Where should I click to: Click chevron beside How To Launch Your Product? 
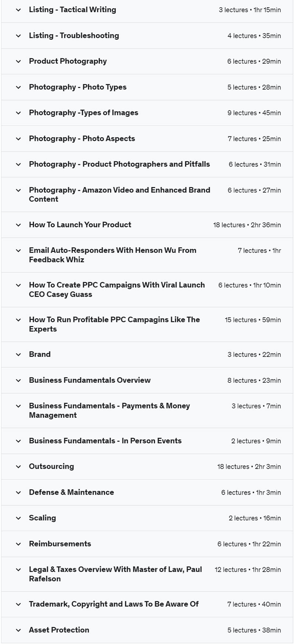click(x=18, y=225)
